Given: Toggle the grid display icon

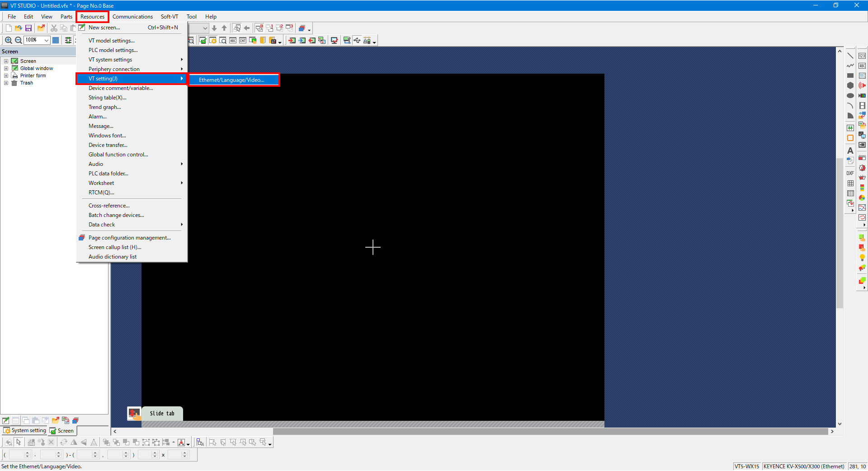Looking at the screenshot, I should click(56, 40).
